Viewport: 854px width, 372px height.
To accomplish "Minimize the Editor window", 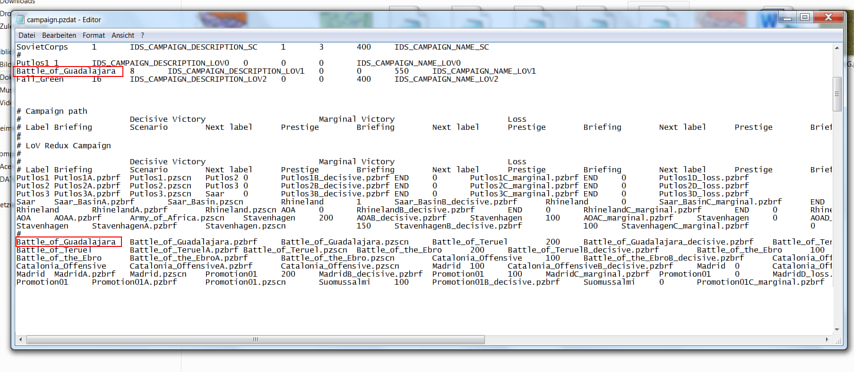I will [789, 17].
